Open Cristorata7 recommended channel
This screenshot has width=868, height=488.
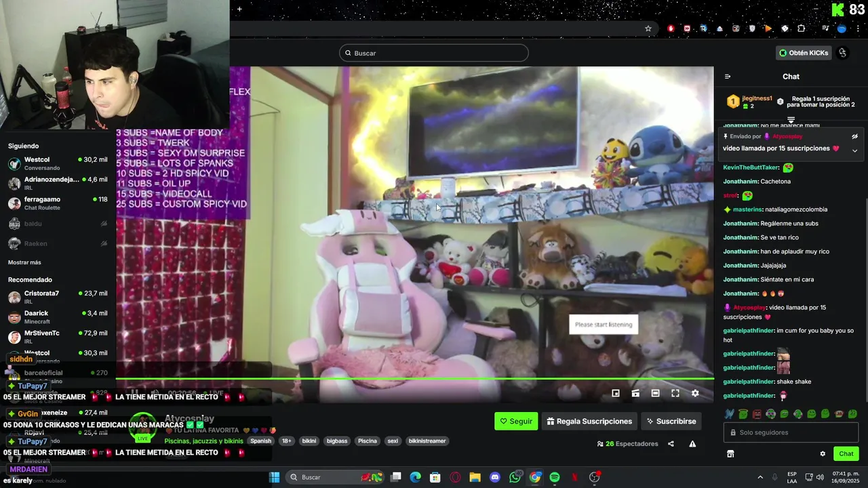point(58,297)
